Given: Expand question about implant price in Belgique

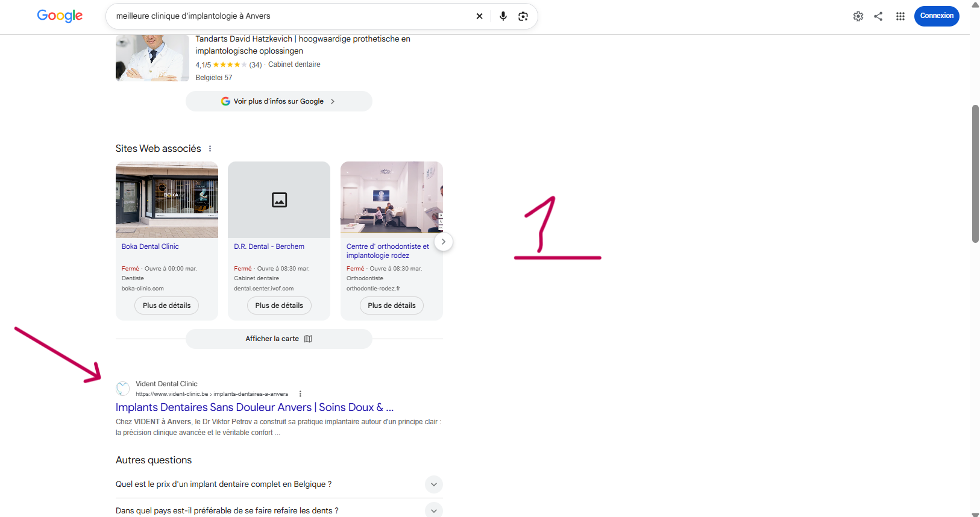Looking at the screenshot, I should tap(279, 484).
